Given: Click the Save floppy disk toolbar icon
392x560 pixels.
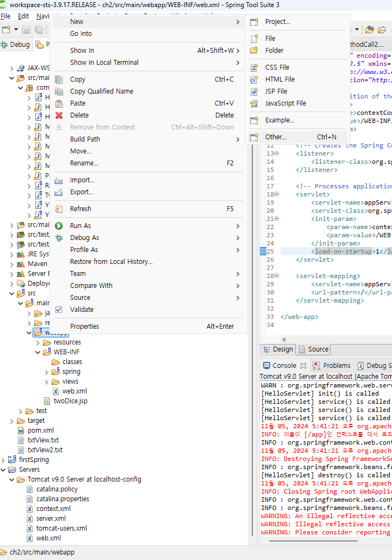Looking at the screenshot, I should point(27,29).
